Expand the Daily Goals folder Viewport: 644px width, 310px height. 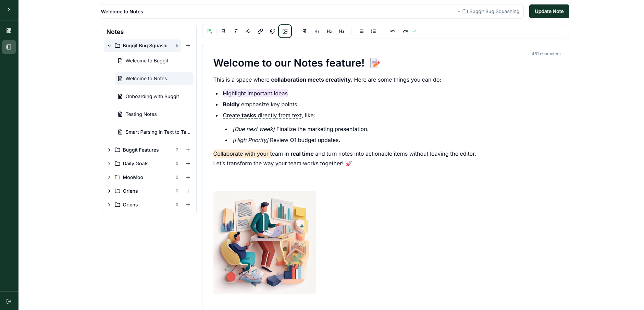coord(109,164)
